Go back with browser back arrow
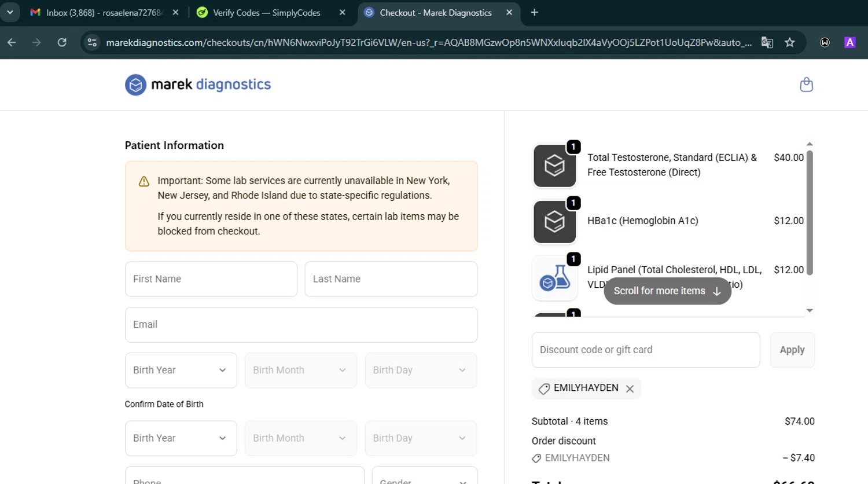This screenshot has height=484, width=868. coord(12,42)
